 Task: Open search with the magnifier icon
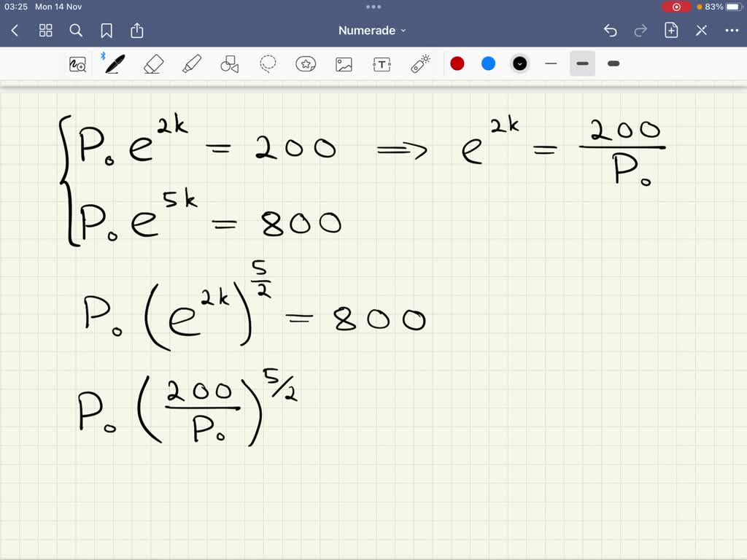(x=76, y=31)
